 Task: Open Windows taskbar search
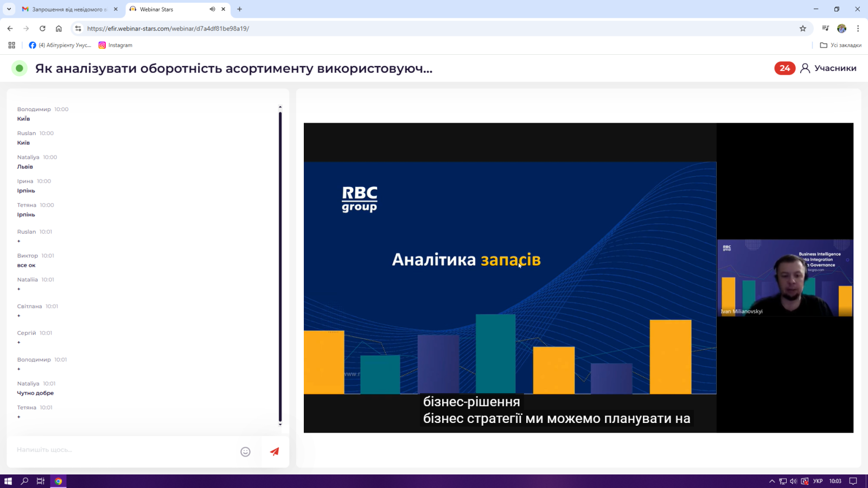pyautogui.click(x=24, y=481)
